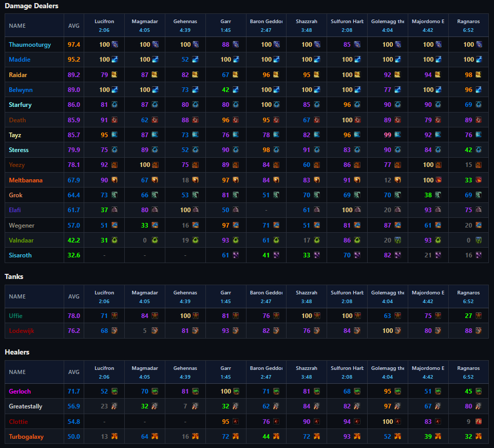Open player Belwynn's profile link
Screen dimensions: 494x448
pos(21,90)
